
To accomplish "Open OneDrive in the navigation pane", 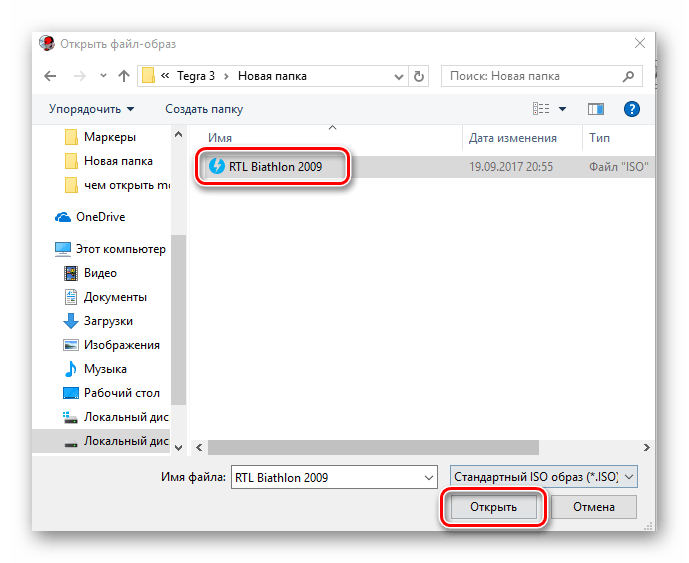I will click(x=91, y=217).
